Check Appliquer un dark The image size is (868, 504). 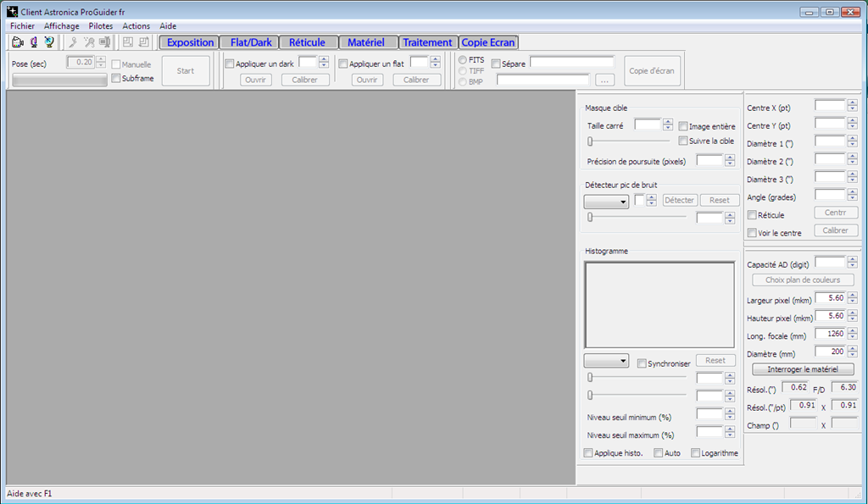click(229, 64)
